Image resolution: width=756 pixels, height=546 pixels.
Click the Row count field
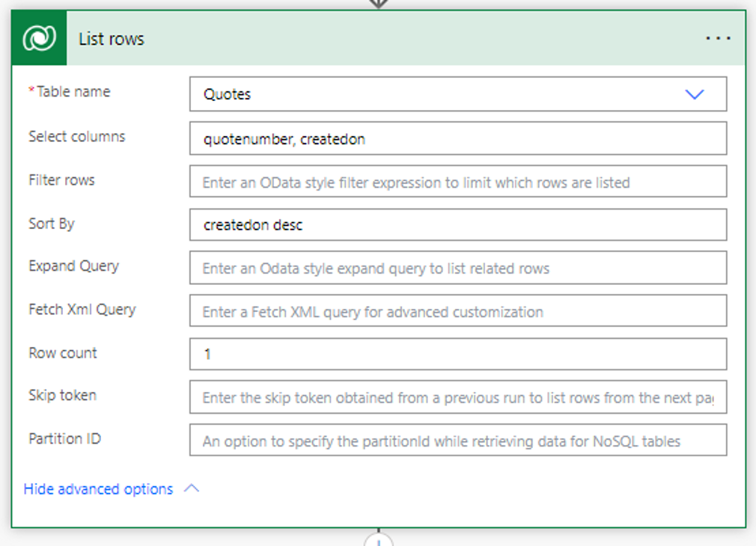pyautogui.click(x=457, y=354)
